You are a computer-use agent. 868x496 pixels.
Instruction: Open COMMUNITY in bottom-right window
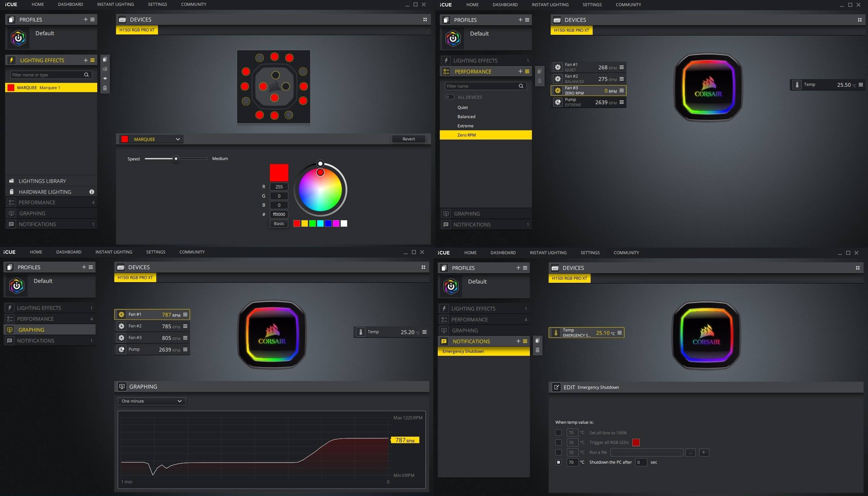626,252
